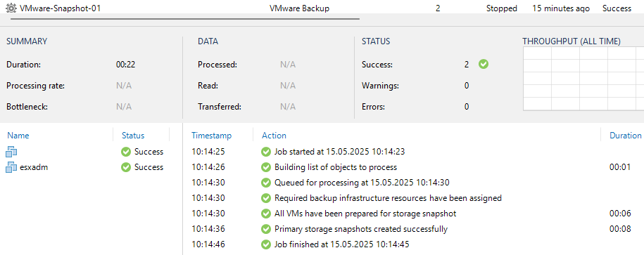Click the Duration value 00:22 in Summary

point(126,65)
